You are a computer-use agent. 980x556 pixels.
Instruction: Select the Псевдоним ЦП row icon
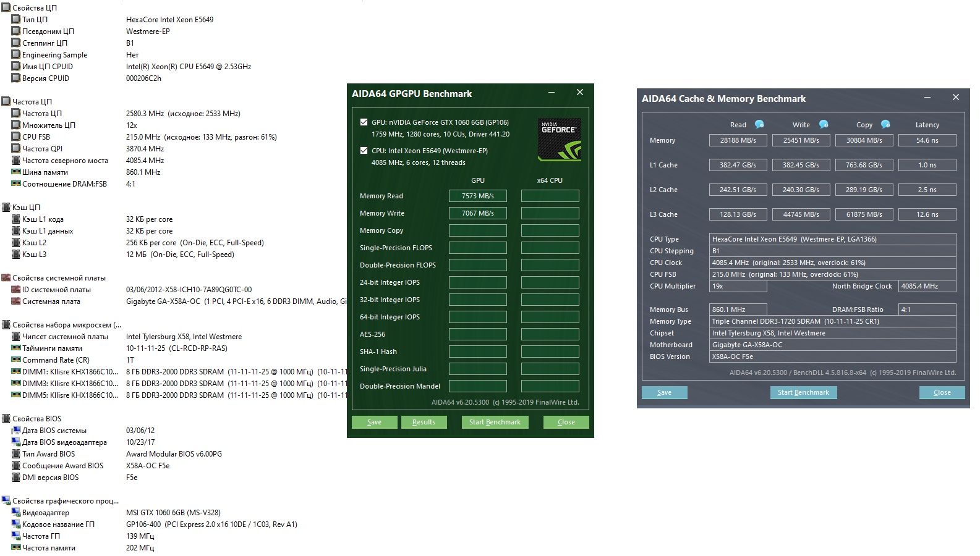pos(16,31)
